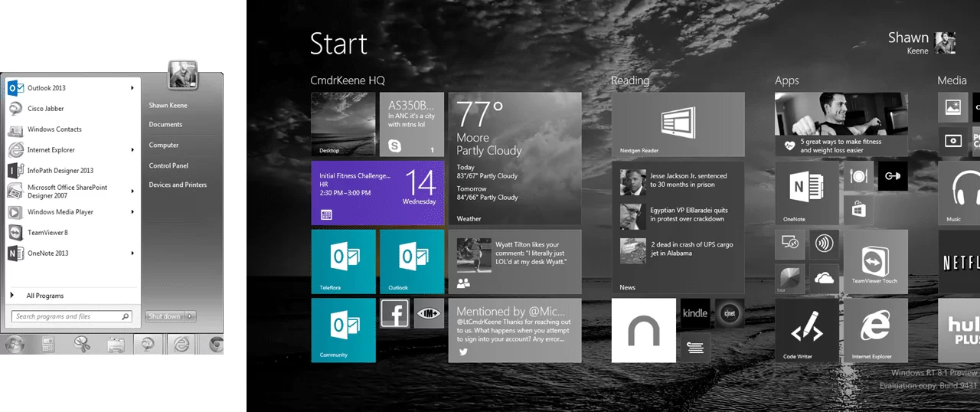Viewport: 980px width, 412px height.
Task: Open the Music headphones tile
Action: pyautogui.click(x=959, y=193)
